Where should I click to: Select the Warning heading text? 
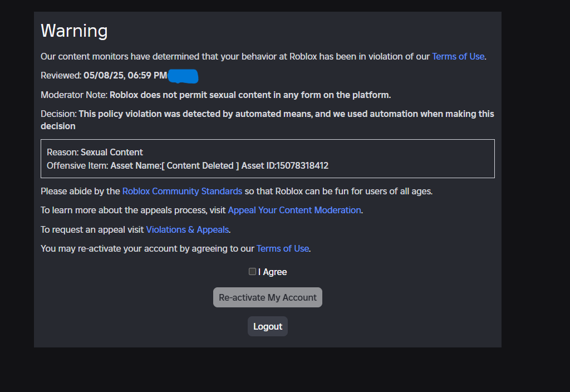pos(74,31)
